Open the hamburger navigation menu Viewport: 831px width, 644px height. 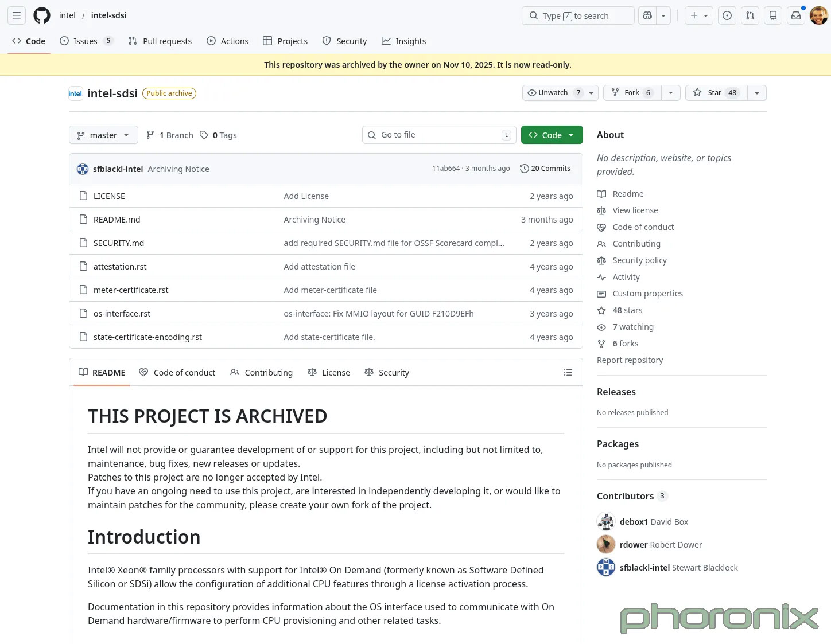tap(17, 15)
